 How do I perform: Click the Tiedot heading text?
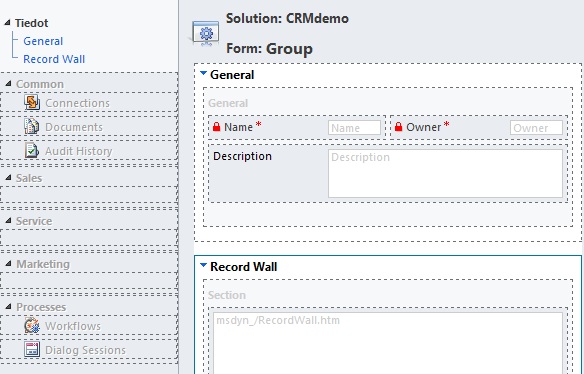coord(32,23)
